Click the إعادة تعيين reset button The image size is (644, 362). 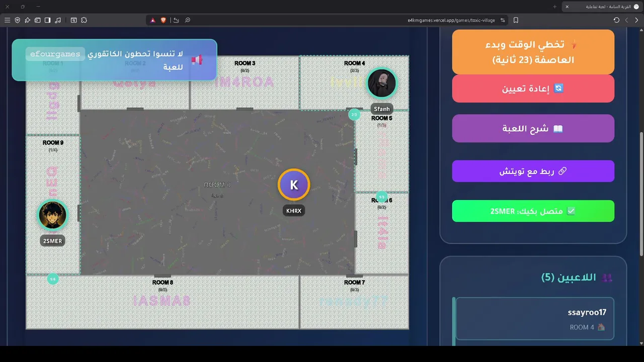[x=533, y=88]
